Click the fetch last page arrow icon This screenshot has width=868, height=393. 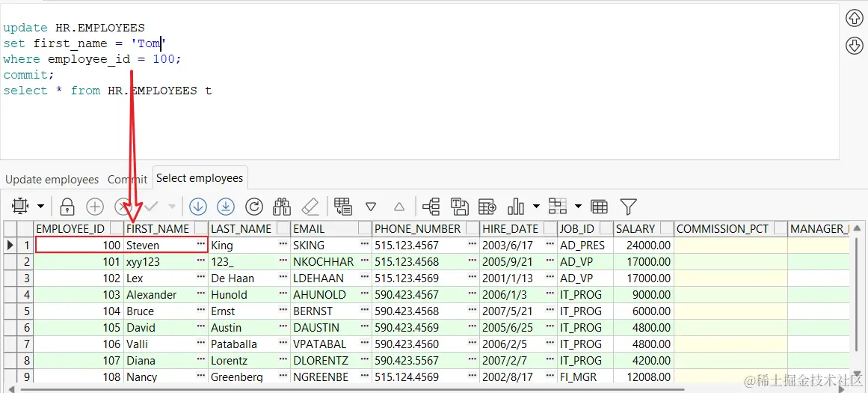tap(226, 207)
